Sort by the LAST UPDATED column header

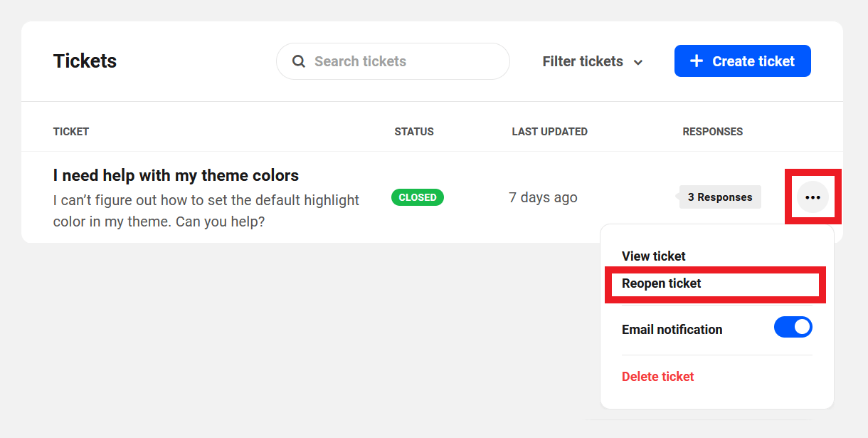tap(549, 131)
